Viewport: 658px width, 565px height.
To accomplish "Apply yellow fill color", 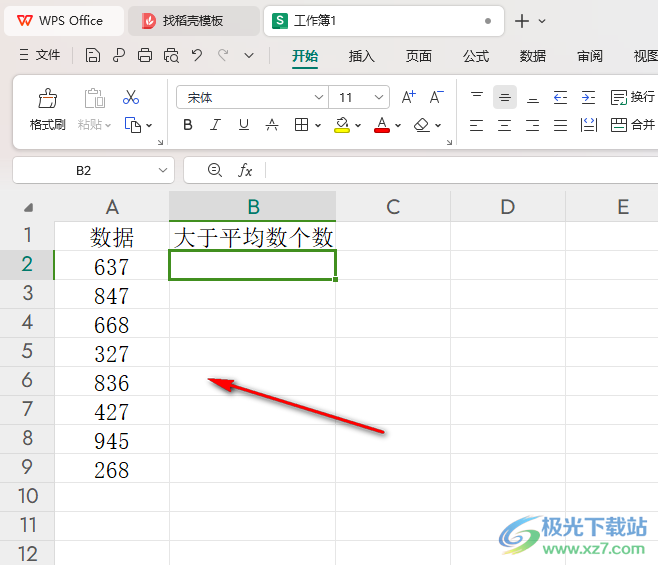I will 342,125.
